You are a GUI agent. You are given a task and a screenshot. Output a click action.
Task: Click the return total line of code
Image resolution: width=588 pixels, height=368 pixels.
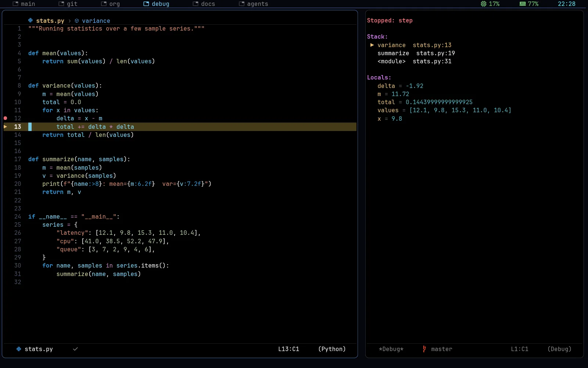88,135
